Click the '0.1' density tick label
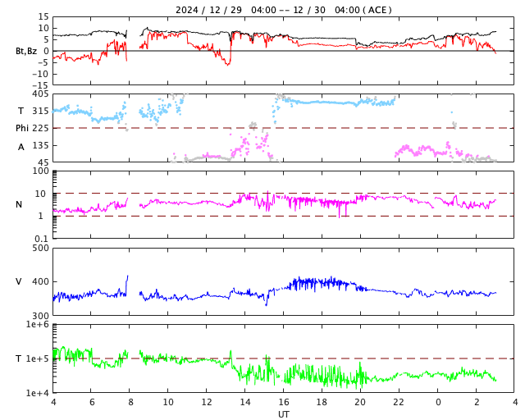The image size is (525, 420). (x=42, y=239)
